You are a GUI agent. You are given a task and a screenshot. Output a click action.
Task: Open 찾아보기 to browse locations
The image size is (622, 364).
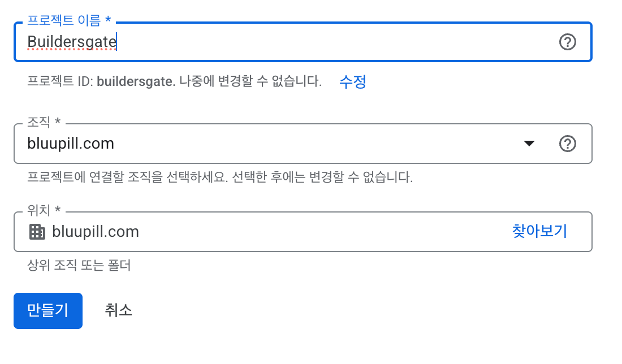coord(538,231)
